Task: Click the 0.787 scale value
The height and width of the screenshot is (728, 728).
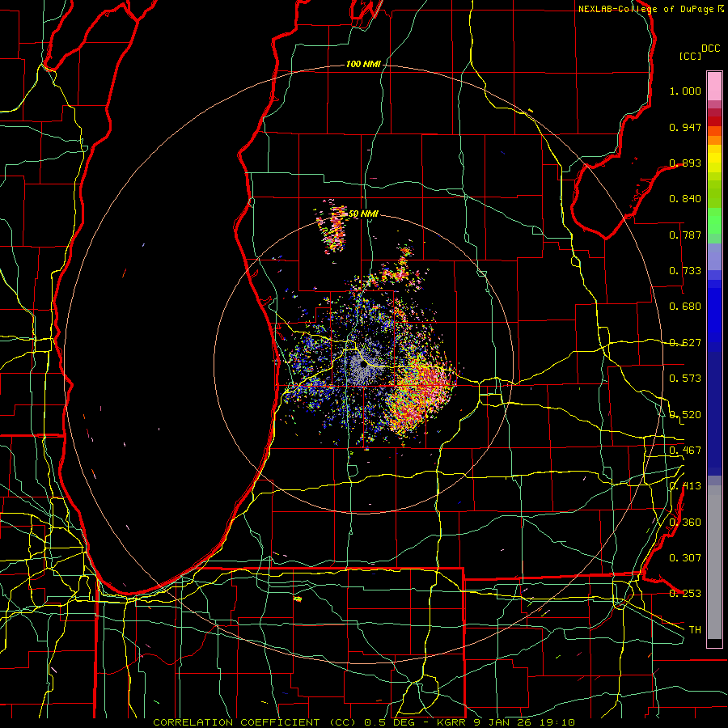Action: point(685,235)
